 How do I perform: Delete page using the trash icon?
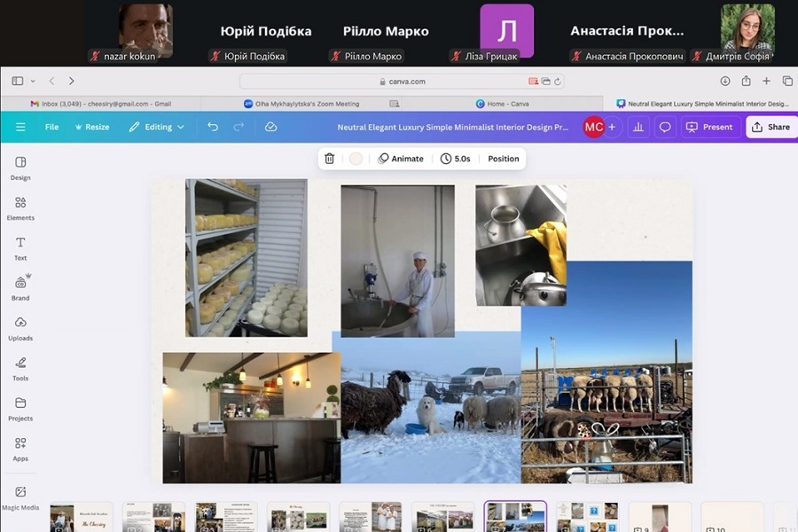tap(330, 159)
